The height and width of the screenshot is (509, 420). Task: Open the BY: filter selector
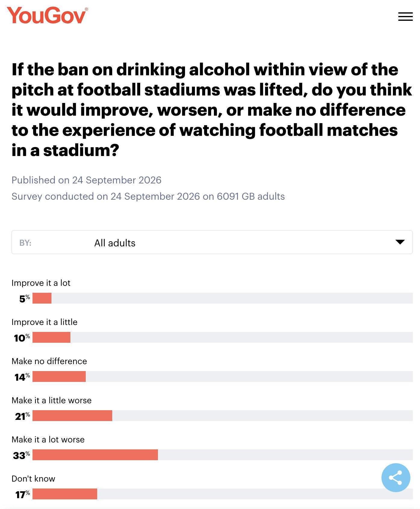212,242
